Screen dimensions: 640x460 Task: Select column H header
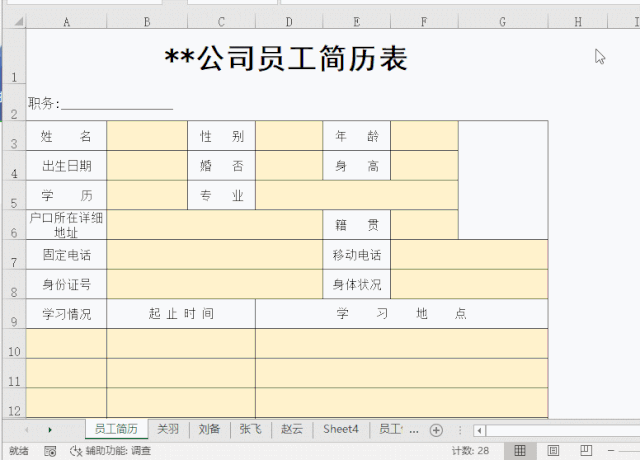[x=578, y=22]
